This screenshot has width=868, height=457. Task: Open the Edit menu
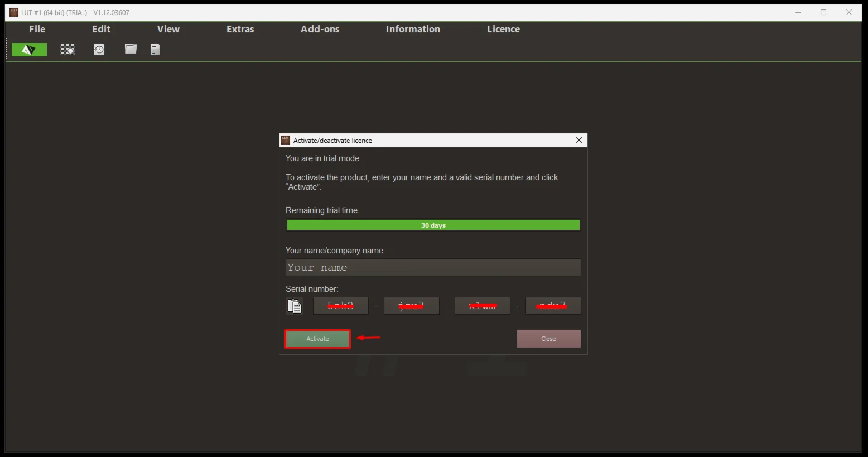pos(101,29)
